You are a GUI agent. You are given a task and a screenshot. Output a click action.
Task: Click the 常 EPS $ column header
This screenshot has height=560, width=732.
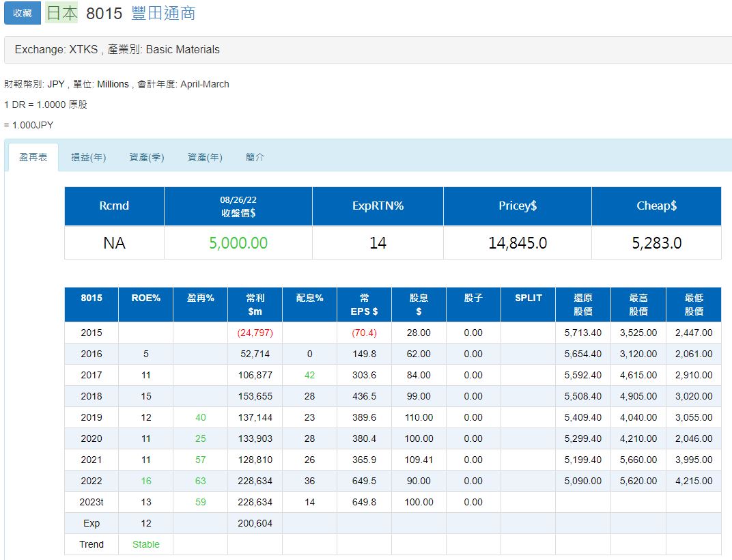pyautogui.click(x=364, y=305)
